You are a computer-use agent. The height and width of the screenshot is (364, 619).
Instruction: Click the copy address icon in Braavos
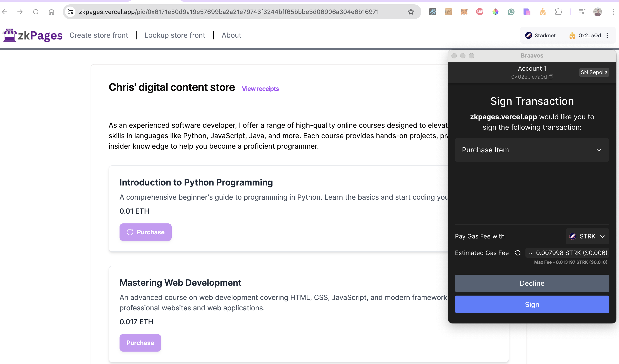click(x=551, y=77)
